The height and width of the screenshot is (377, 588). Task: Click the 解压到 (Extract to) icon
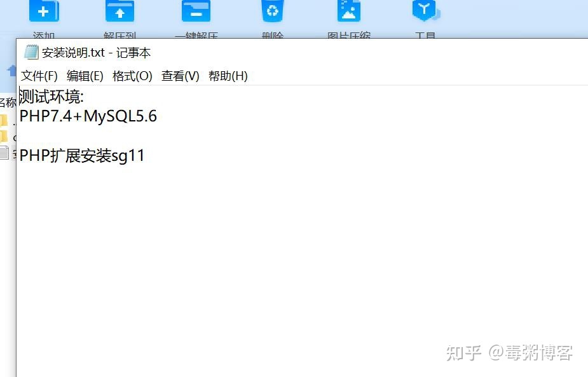(x=120, y=11)
